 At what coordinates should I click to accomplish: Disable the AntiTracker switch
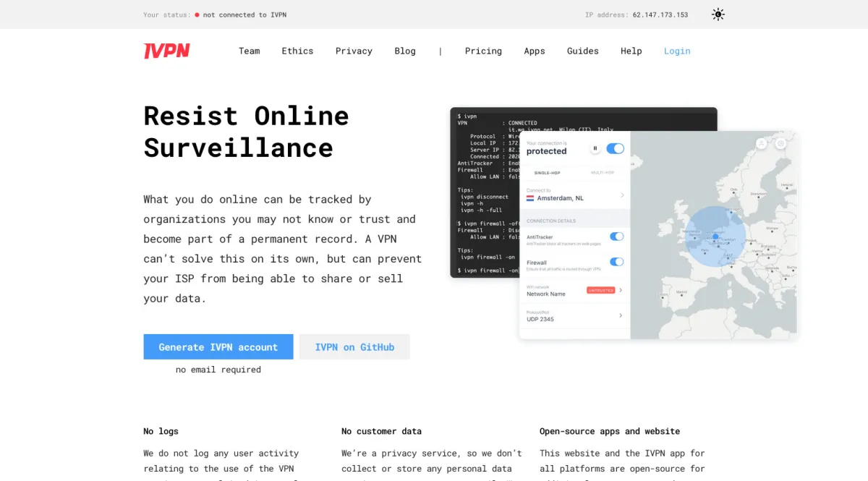pyautogui.click(x=617, y=237)
